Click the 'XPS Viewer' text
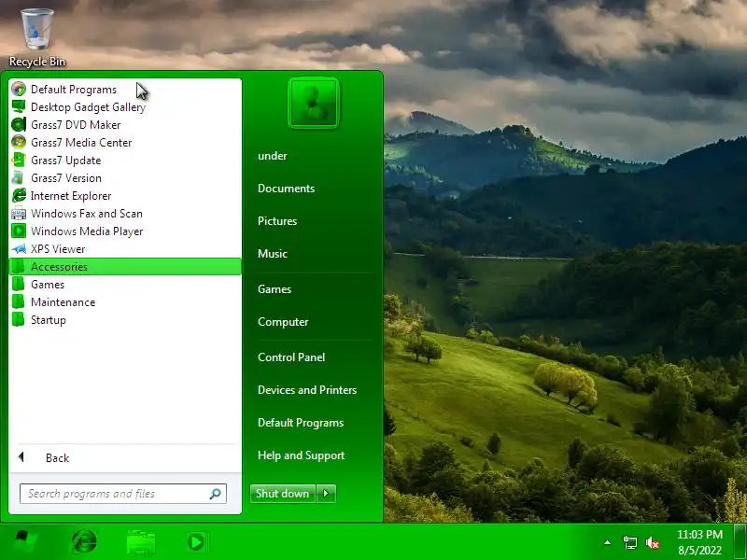 point(58,249)
